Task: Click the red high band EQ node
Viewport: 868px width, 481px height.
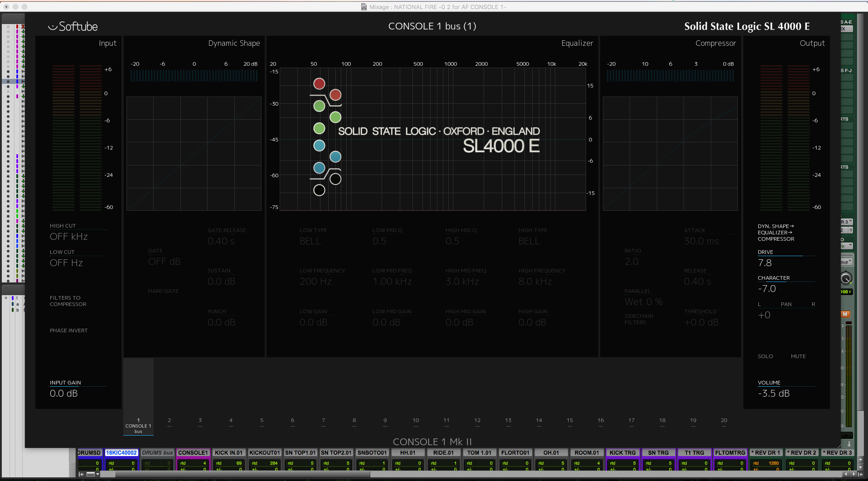Action: 320,83
